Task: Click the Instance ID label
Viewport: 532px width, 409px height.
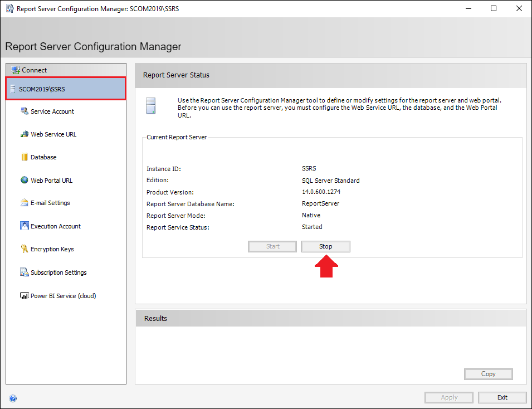Action: 164,169
